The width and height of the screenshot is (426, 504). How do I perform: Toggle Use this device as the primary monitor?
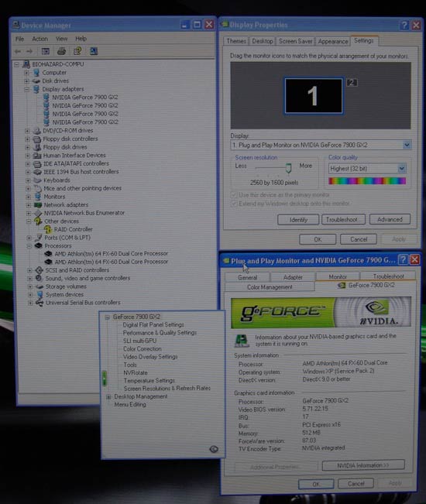pyautogui.click(x=234, y=195)
